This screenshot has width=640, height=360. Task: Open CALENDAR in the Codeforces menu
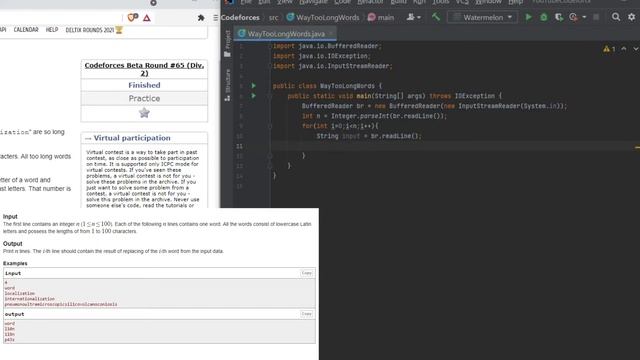[x=26, y=30]
